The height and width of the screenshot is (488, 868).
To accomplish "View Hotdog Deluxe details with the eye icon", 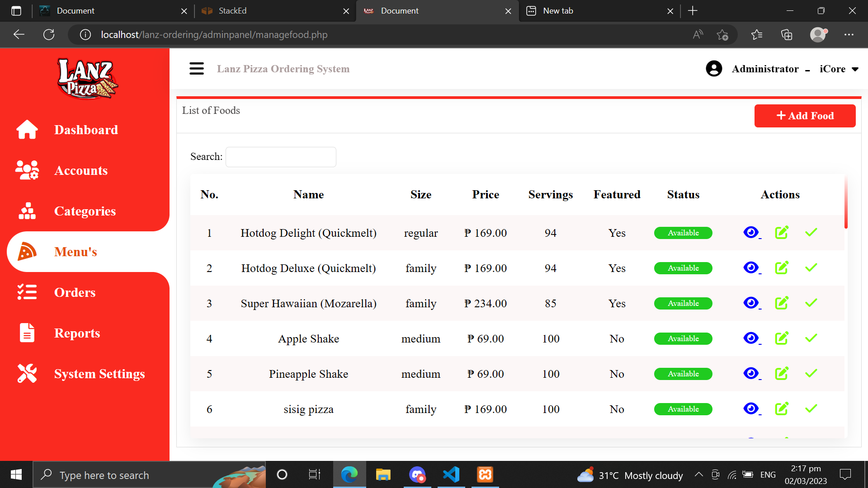I will point(751,268).
